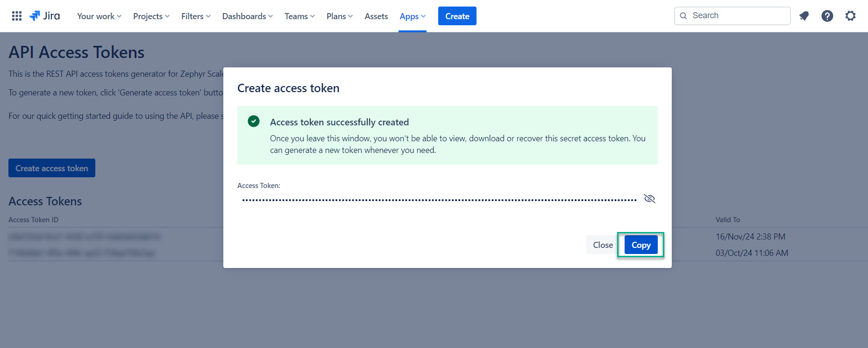Close the Create access token dialog

point(603,245)
